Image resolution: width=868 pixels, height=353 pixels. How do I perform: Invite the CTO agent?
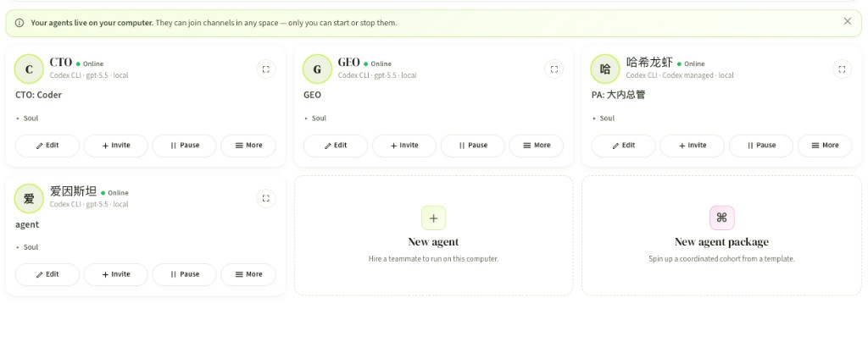(x=115, y=146)
